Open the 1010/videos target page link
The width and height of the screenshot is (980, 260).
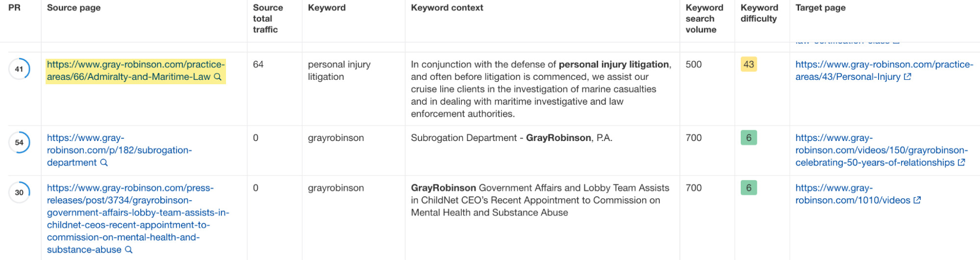[x=853, y=194]
